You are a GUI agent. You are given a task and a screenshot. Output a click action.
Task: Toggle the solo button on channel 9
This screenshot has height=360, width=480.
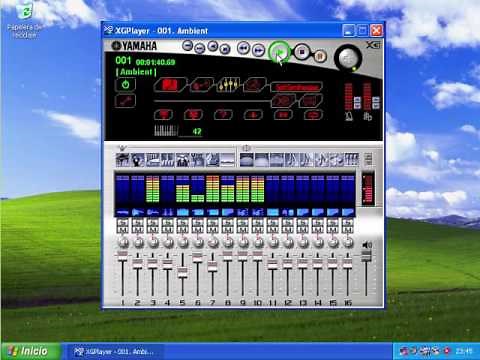tap(243, 223)
